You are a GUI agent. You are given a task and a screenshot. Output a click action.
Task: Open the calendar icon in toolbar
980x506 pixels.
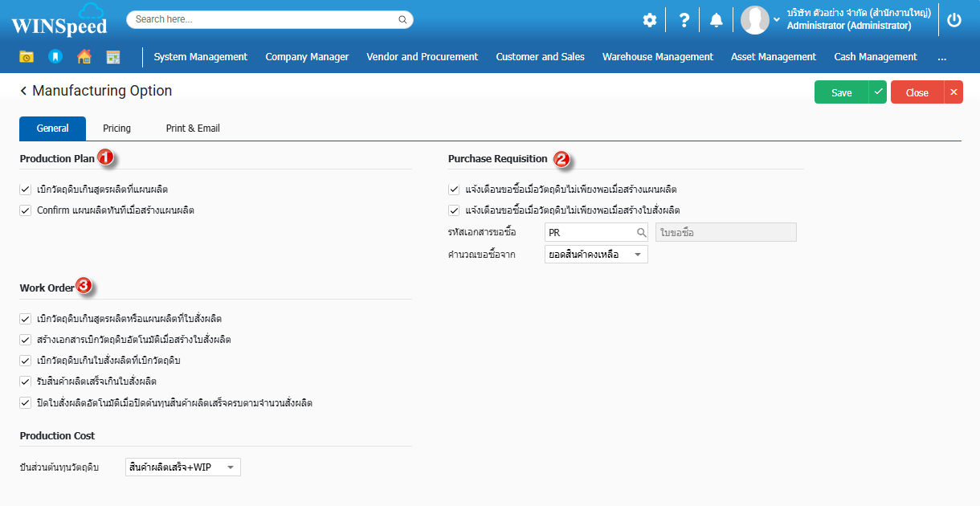tap(113, 57)
